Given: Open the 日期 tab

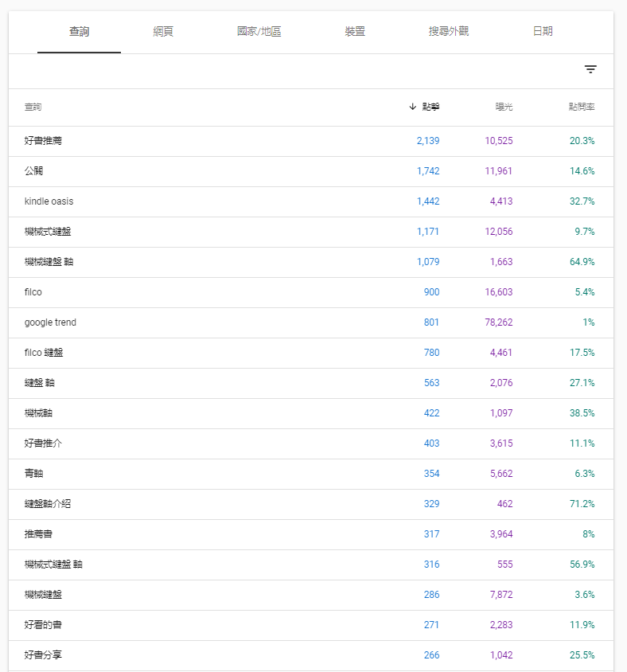Looking at the screenshot, I should click(543, 32).
